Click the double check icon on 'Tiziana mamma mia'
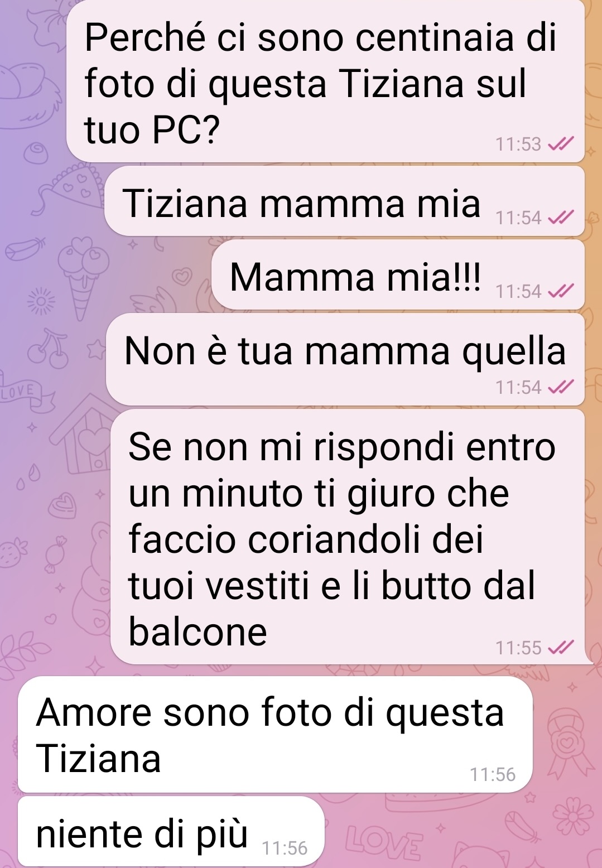Viewport: 602px width, 868px height. (x=561, y=218)
